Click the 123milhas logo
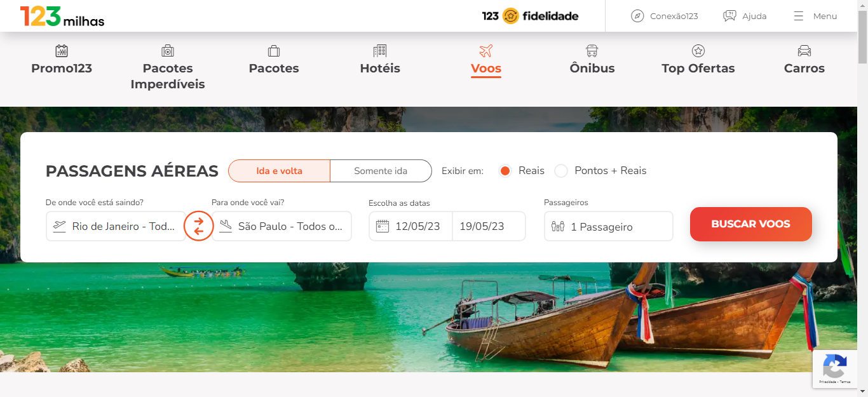 62,17
